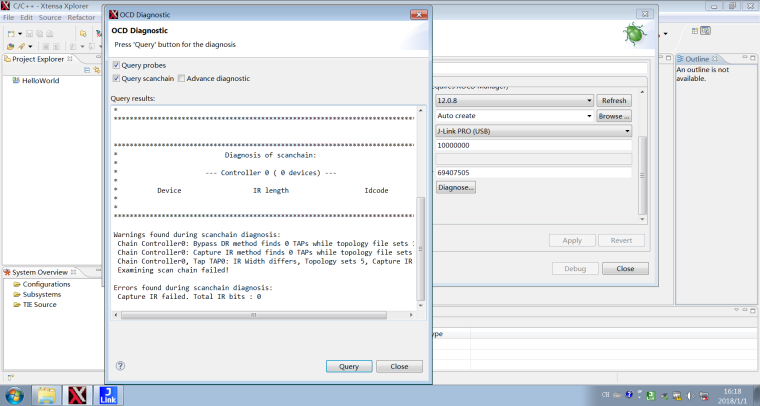This screenshot has height=406, width=760.
Task: Open the Refactor menu
Action: 81,17
